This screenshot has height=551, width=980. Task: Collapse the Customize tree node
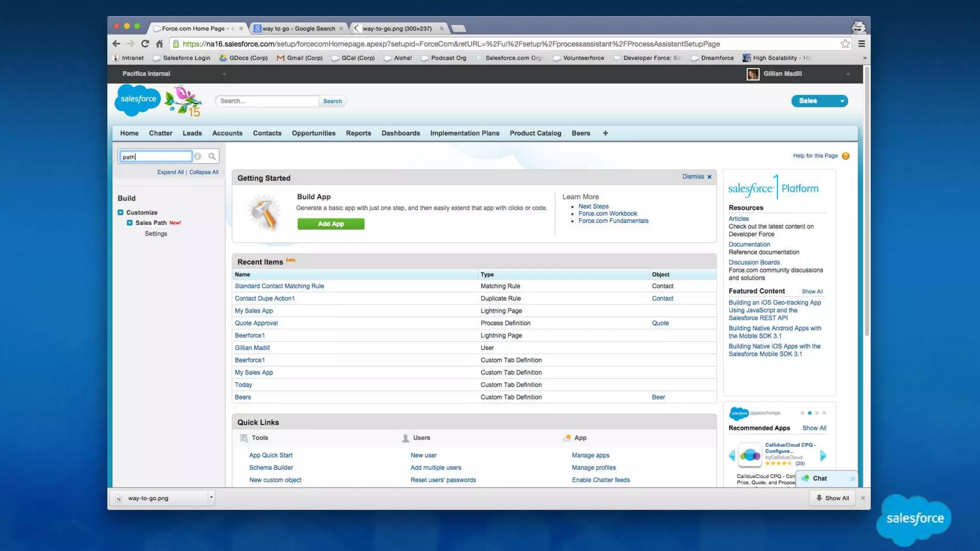[121, 212]
